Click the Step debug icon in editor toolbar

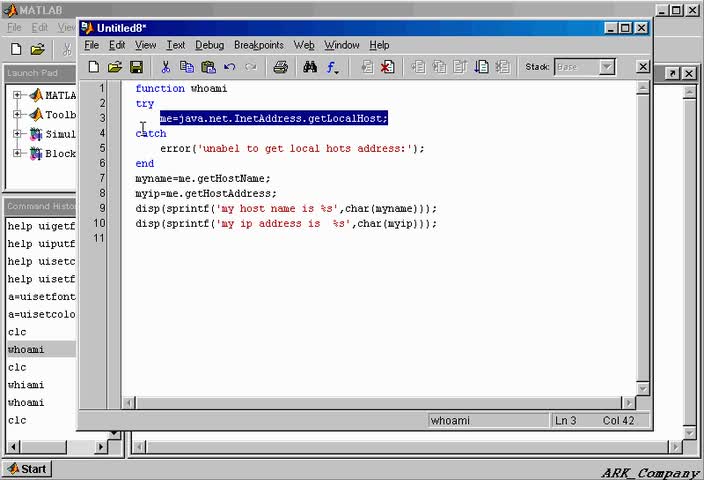pyautogui.click(x=418, y=67)
